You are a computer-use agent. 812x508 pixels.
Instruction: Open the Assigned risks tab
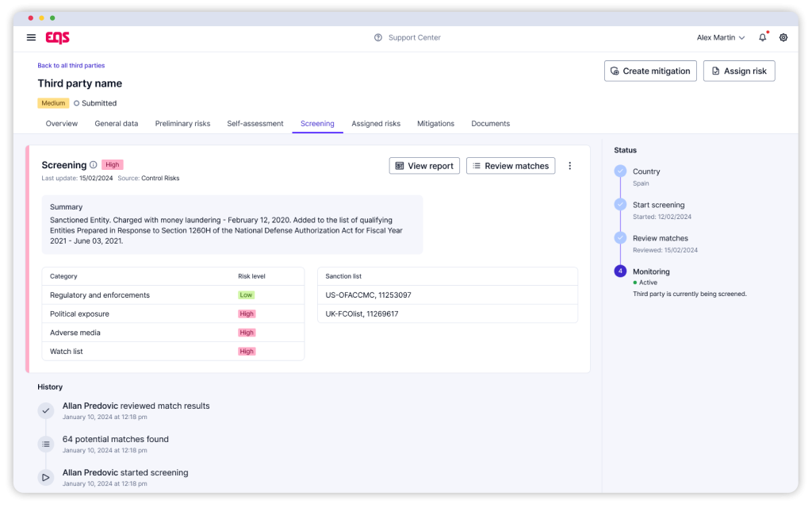(376, 124)
